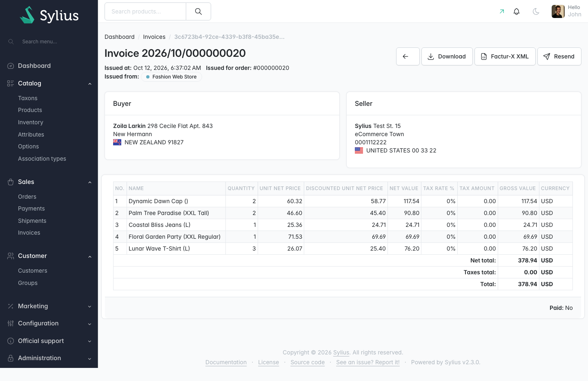The width and height of the screenshot is (588, 381).
Task: Toggle dark mode moon icon
Action: coord(536,11)
